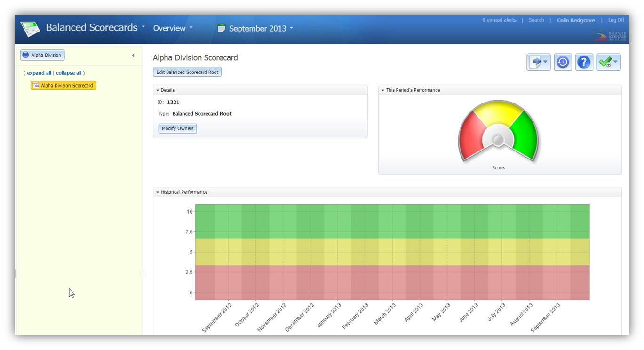The width and height of the screenshot is (644, 350).
Task: Click the Balanced Scorecard Institute logo
Action: 609,35
